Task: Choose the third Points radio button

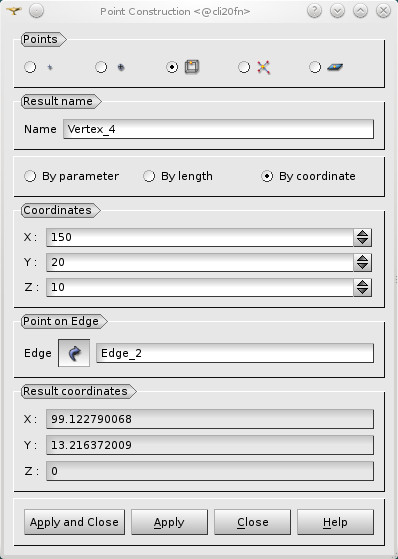Action: [x=172, y=67]
